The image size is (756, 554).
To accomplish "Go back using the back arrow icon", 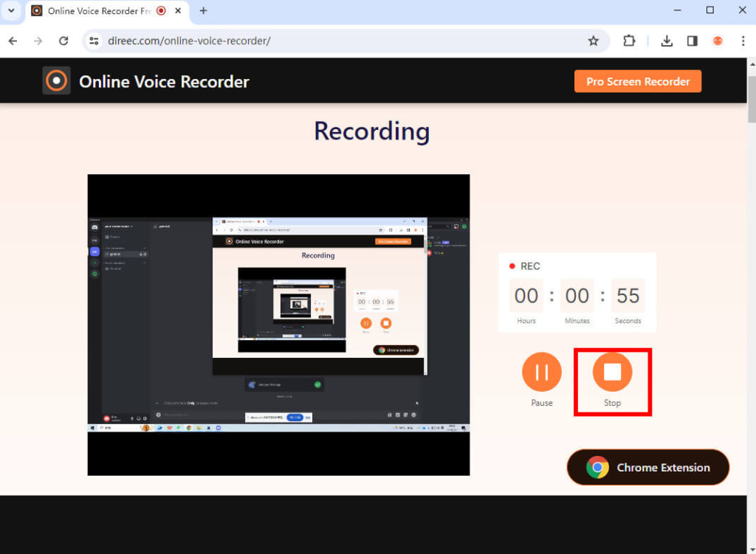I will 13,41.
